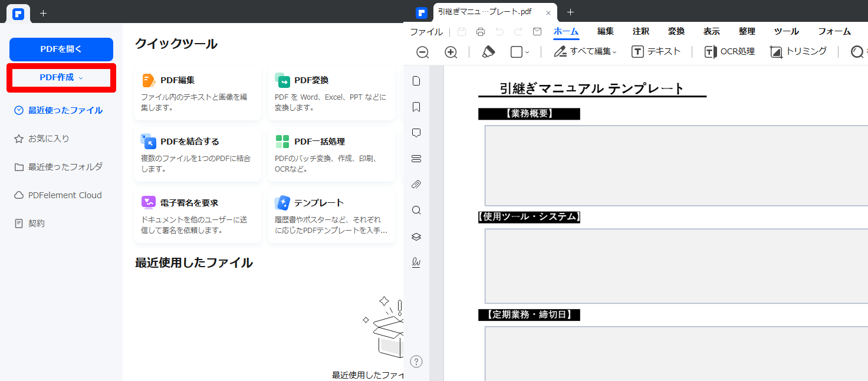Click the zoom out magnifier
The image size is (868, 381).
coord(423,52)
